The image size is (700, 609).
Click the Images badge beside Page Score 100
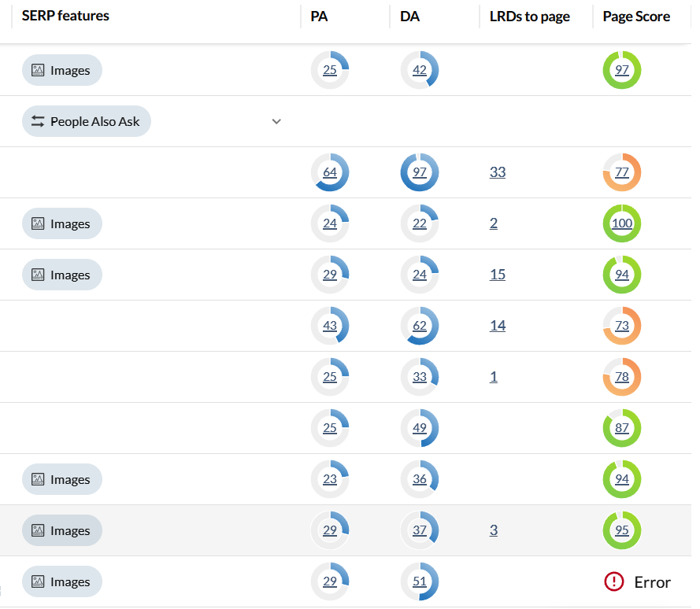pos(62,224)
